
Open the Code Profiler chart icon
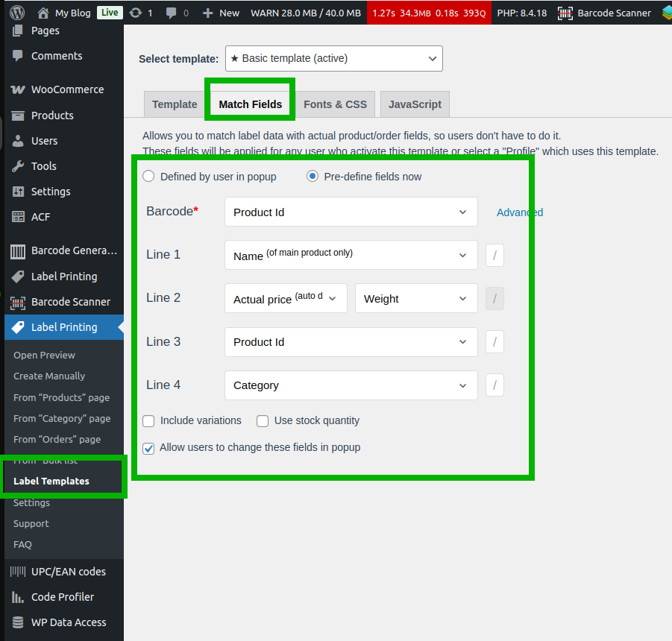click(x=18, y=597)
